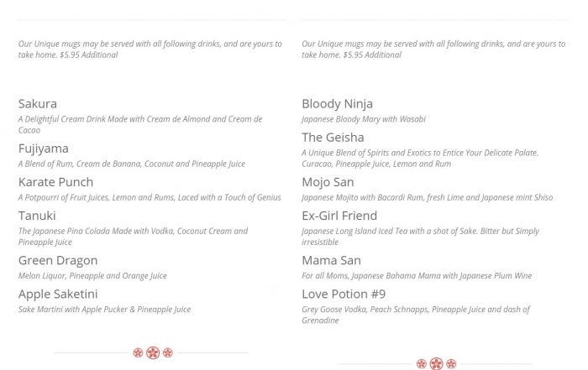Select the Tanuki drink name
Image resolution: width=588 pixels, height=370 pixels.
pyautogui.click(x=37, y=216)
